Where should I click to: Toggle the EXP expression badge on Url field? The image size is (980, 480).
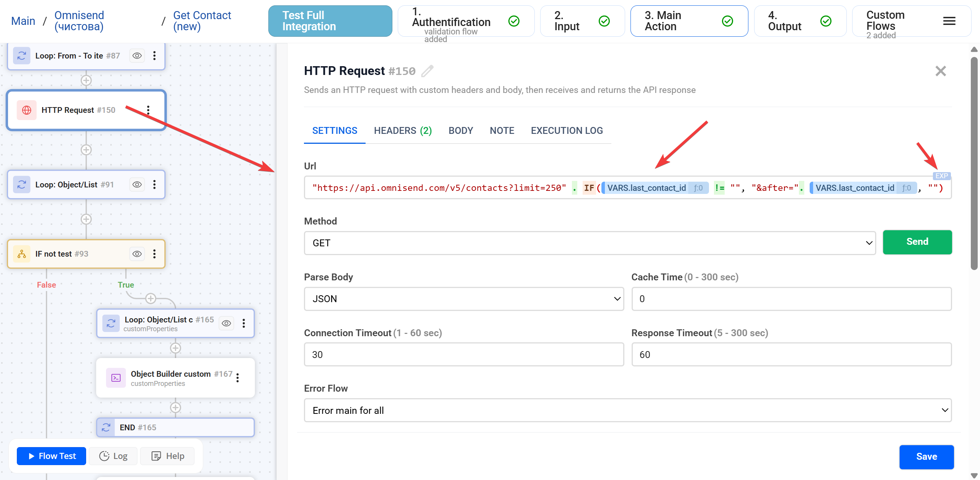pos(941,176)
